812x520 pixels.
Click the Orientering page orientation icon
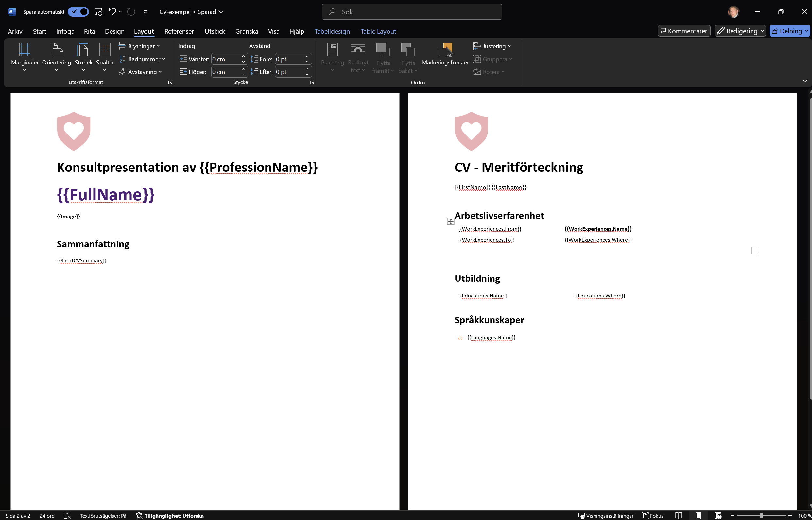56,50
